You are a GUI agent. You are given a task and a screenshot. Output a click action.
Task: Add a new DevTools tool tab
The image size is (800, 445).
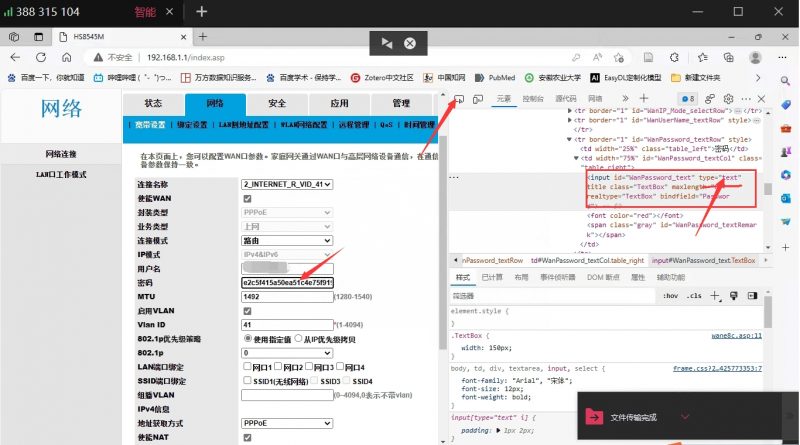click(644, 98)
